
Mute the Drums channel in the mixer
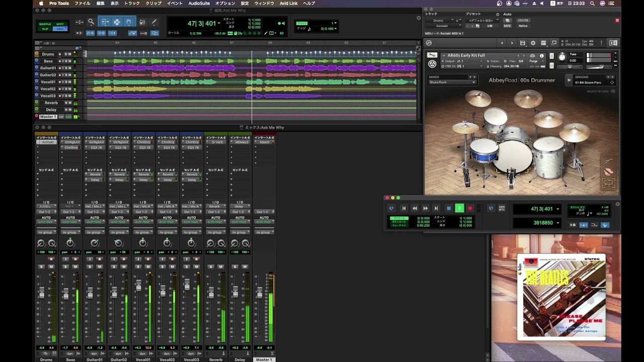point(51,266)
